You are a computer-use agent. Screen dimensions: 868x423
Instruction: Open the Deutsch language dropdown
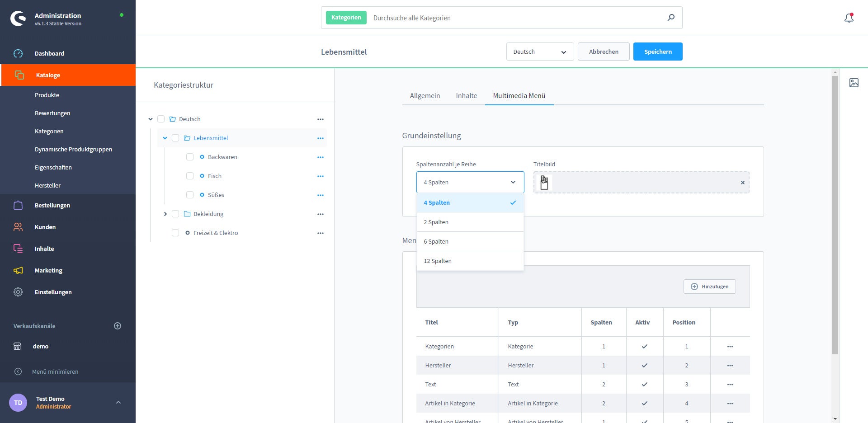click(x=540, y=52)
